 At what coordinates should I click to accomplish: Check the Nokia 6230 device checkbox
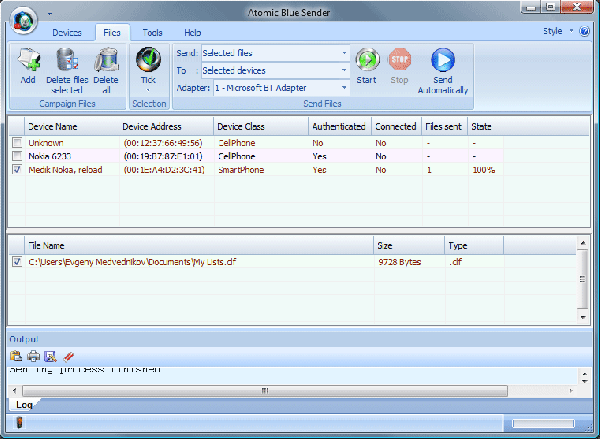point(17,156)
